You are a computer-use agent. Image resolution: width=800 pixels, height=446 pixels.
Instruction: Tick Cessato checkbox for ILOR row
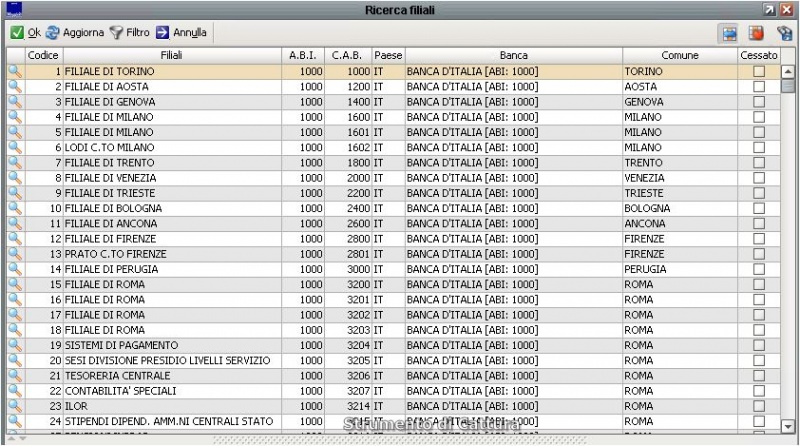(x=759, y=406)
